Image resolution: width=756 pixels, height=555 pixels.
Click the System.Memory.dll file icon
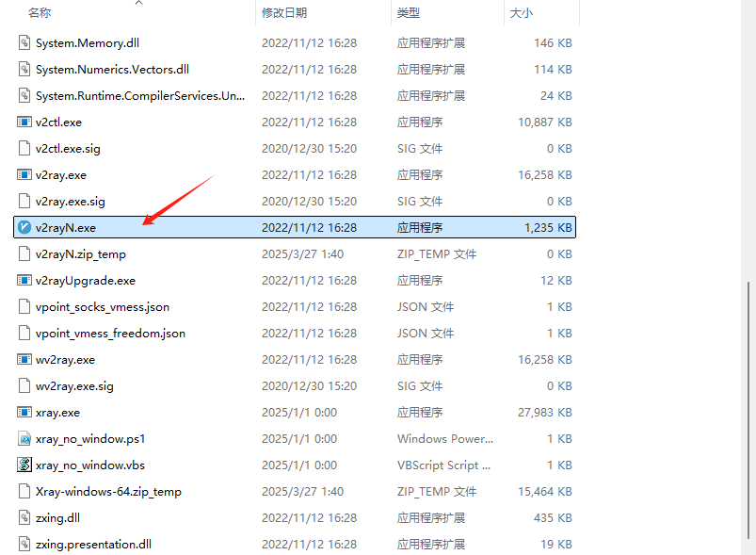pos(24,43)
